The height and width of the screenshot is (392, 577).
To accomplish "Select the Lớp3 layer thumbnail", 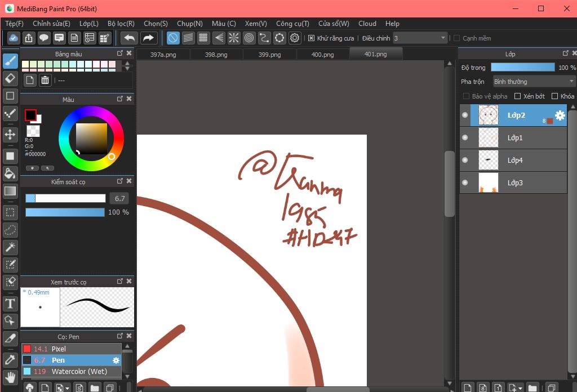I will coord(488,182).
